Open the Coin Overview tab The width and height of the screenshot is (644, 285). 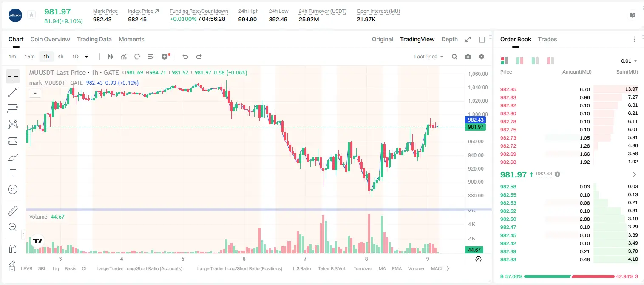50,39
